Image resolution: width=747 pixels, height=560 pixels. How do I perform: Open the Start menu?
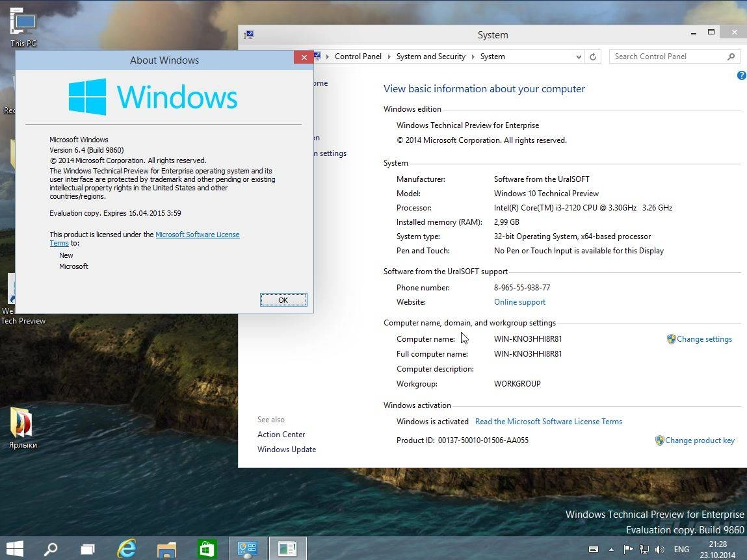tap(15, 548)
